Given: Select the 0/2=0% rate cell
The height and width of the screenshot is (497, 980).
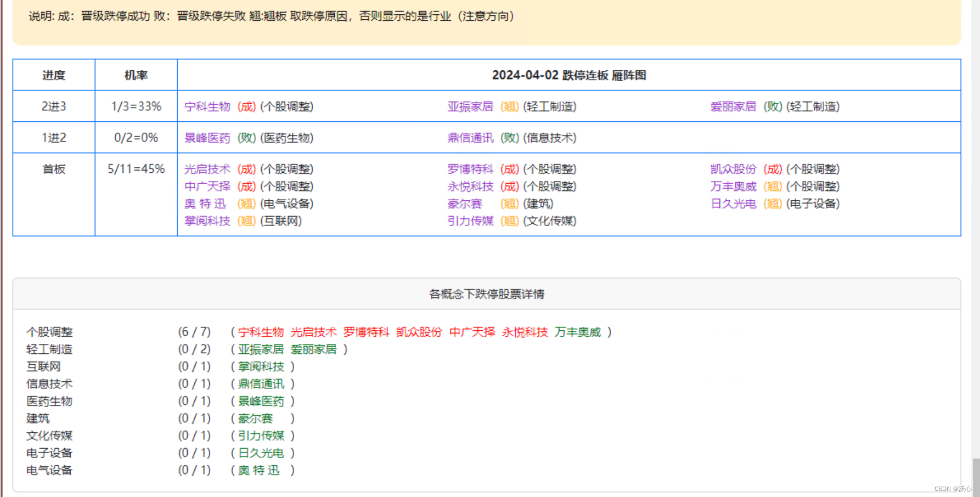Looking at the screenshot, I should pyautogui.click(x=136, y=138).
